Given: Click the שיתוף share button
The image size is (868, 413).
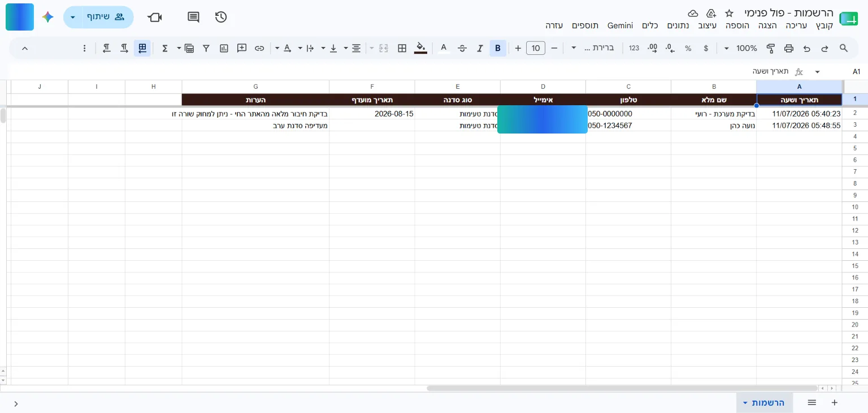Looking at the screenshot, I should pos(107,17).
